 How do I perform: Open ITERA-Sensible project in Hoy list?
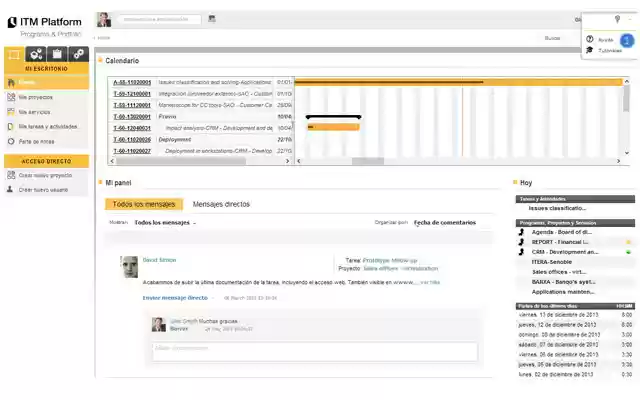pos(551,262)
